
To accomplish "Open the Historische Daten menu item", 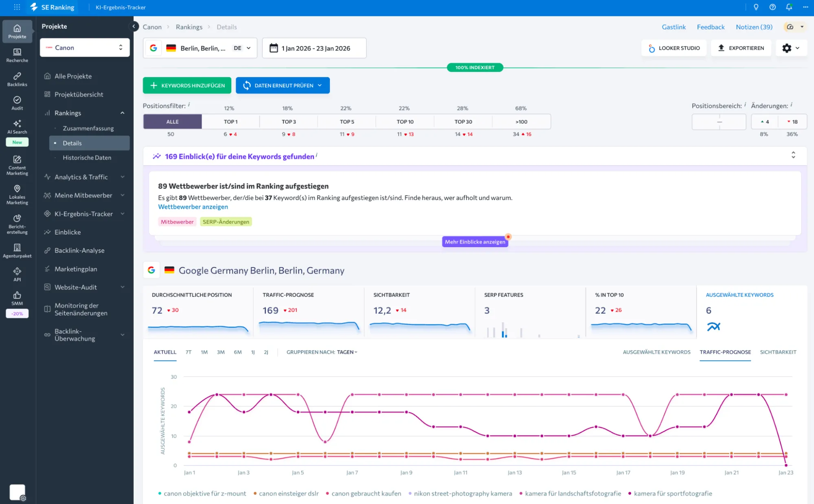I will click(x=87, y=158).
